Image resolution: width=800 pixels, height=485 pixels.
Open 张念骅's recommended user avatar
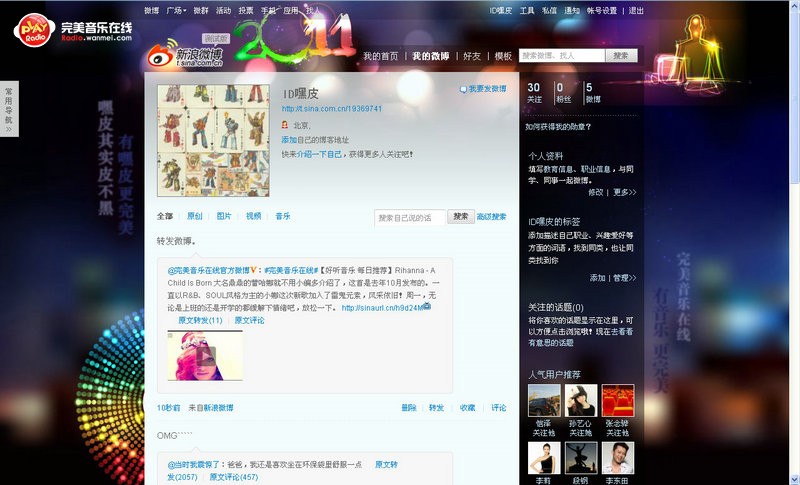click(617, 400)
